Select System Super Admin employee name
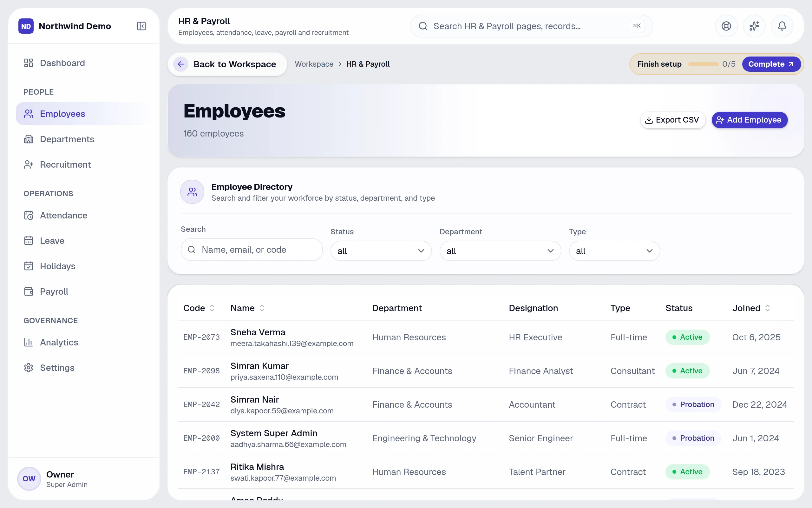Viewport: 812px width, 508px height. 274,433
